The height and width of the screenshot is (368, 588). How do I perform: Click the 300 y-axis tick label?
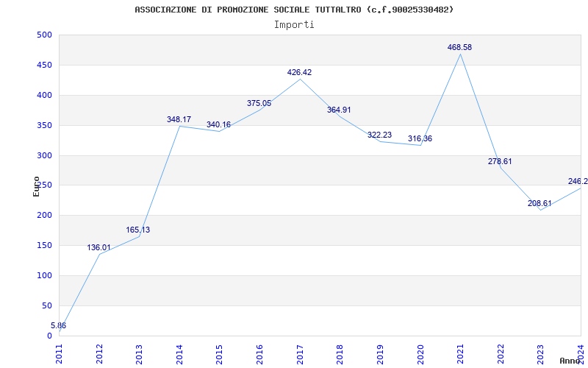pyautogui.click(x=44, y=155)
